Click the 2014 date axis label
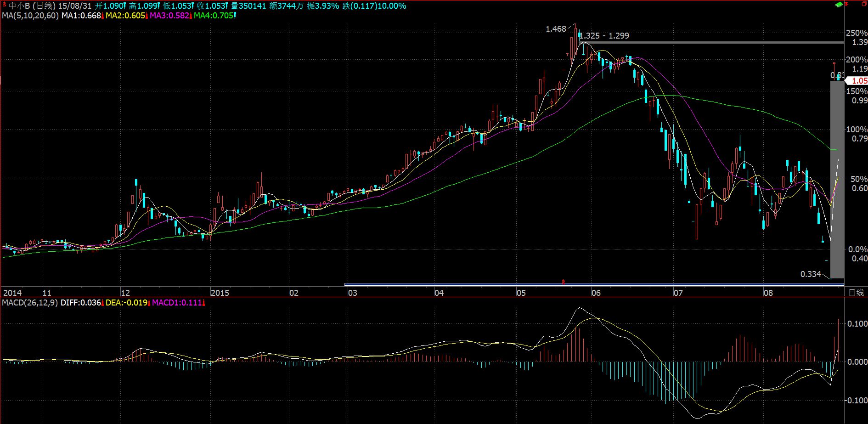This screenshot has height=424, width=868. (x=12, y=293)
